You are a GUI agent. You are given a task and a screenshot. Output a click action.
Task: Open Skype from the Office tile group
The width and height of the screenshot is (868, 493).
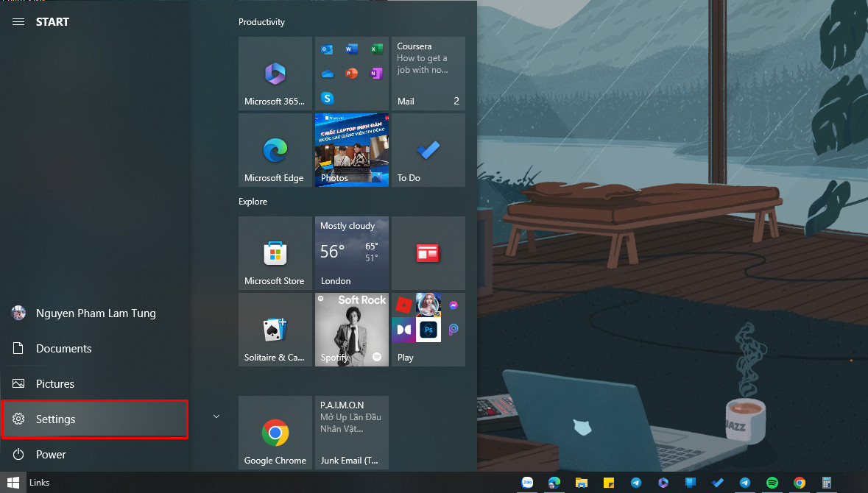[327, 99]
